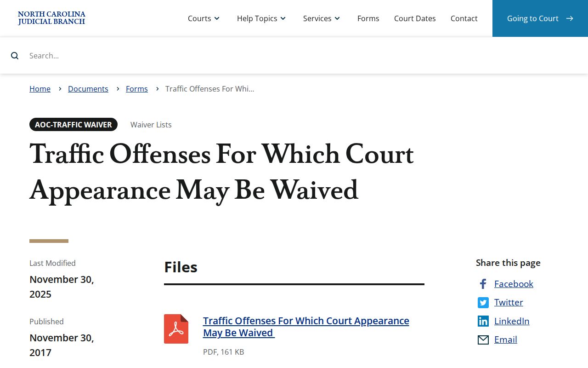This screenshot has height=368, width=588.
Task: Click the Waiver Lists label
Action: click(x=151, y=125)
